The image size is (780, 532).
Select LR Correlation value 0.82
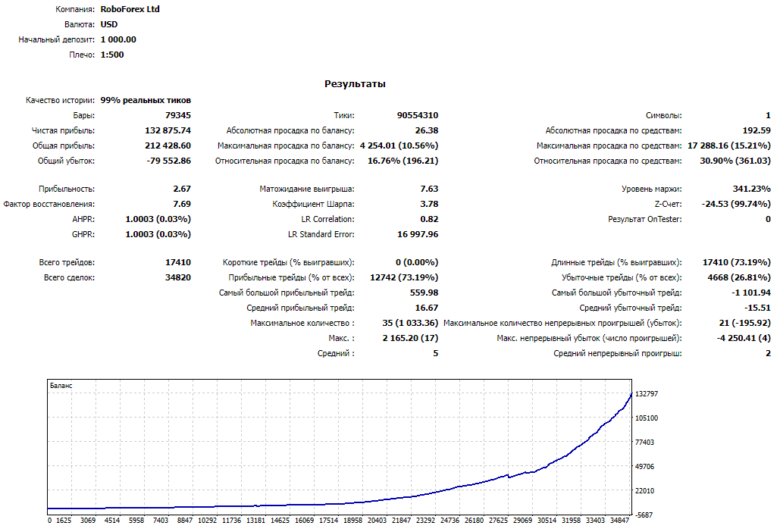coord(429,219)
